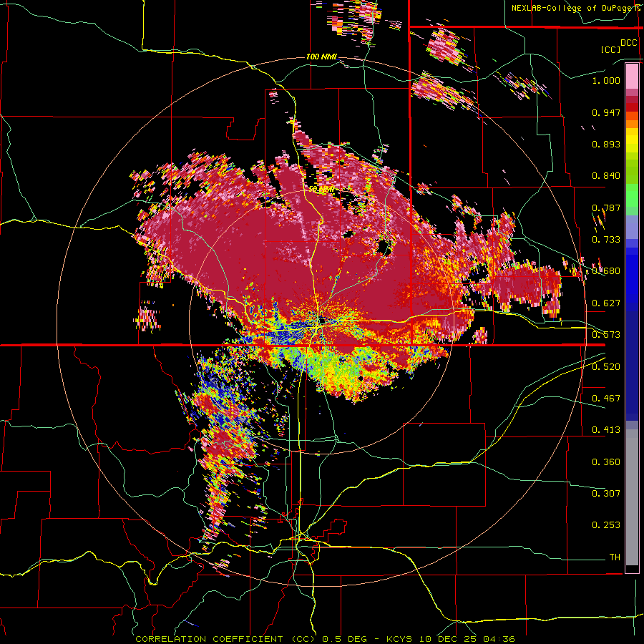Click the 0.573 value on color scale
The width and height of the screenshot is (644, 644).
[x=606, y=335]
